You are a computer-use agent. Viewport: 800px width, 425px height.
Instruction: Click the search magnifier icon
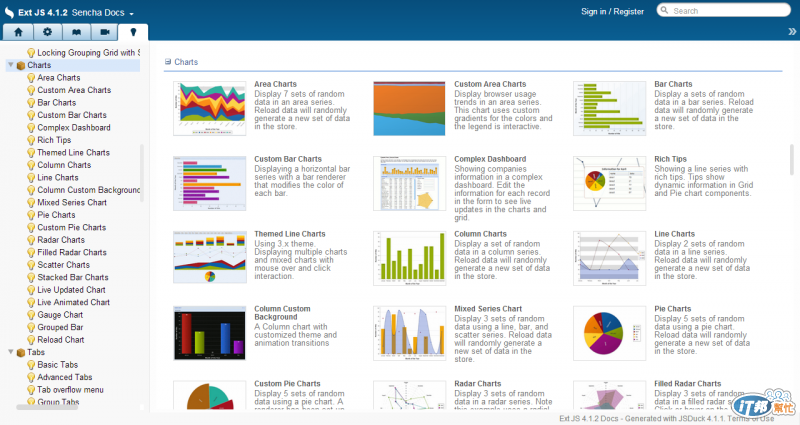click(x=664, y=10)
